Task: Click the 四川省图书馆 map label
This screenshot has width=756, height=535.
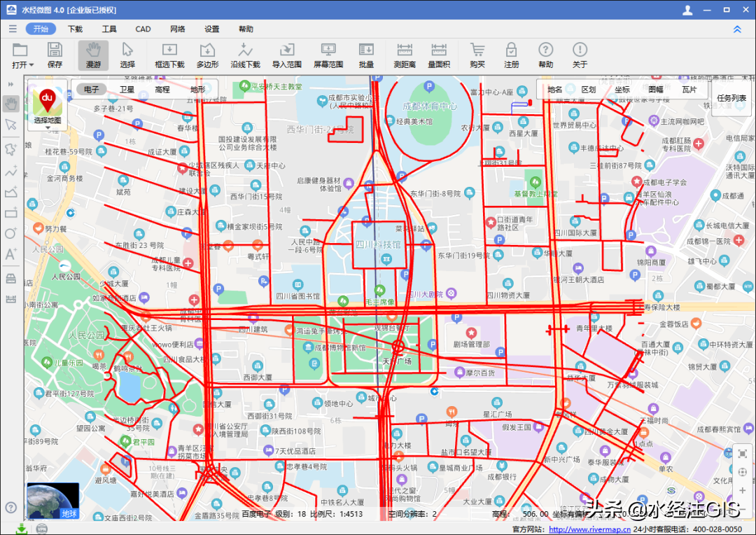Action: [x=297, y=296]
